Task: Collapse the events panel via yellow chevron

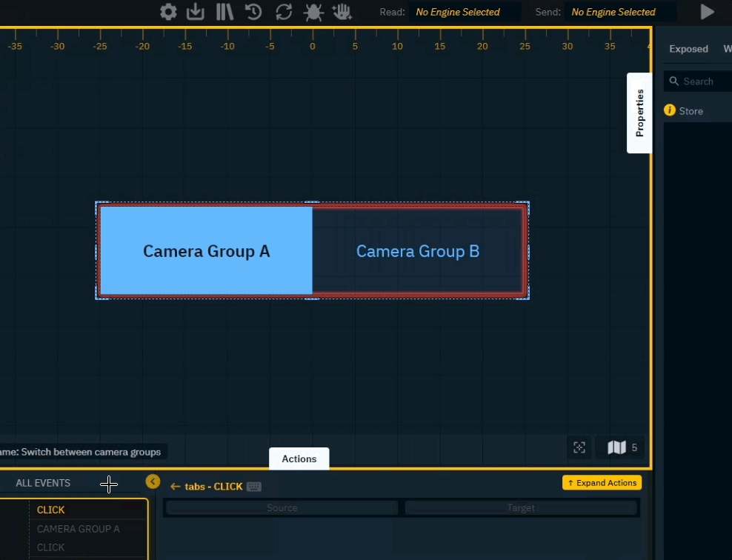Action: pyautogui.click(x=153, y=481)
